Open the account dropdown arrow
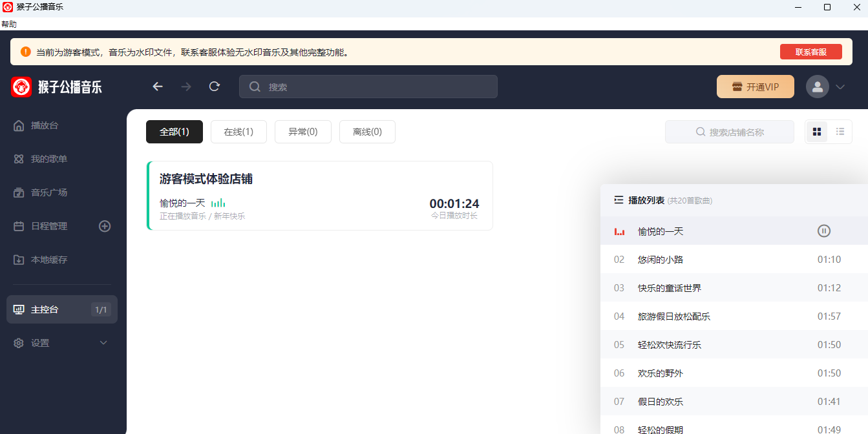868x434 pixels. (x=840, y=87)
